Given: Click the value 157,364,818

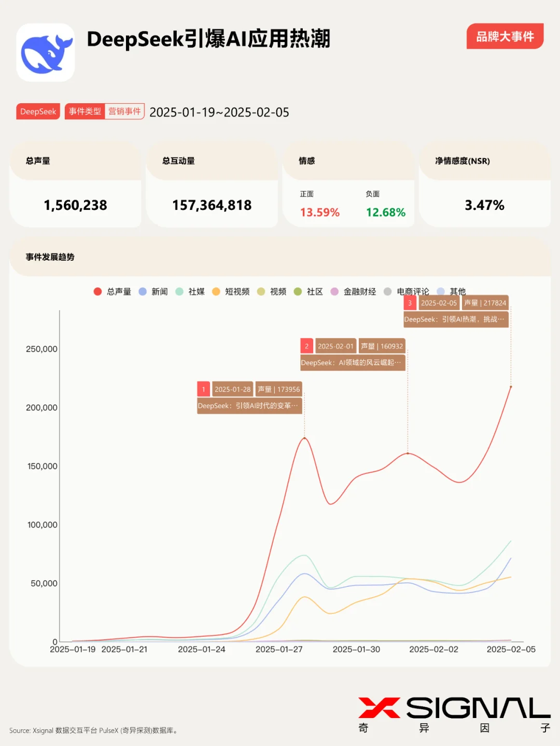Looking at the screenshot, I should pos(212,205).
